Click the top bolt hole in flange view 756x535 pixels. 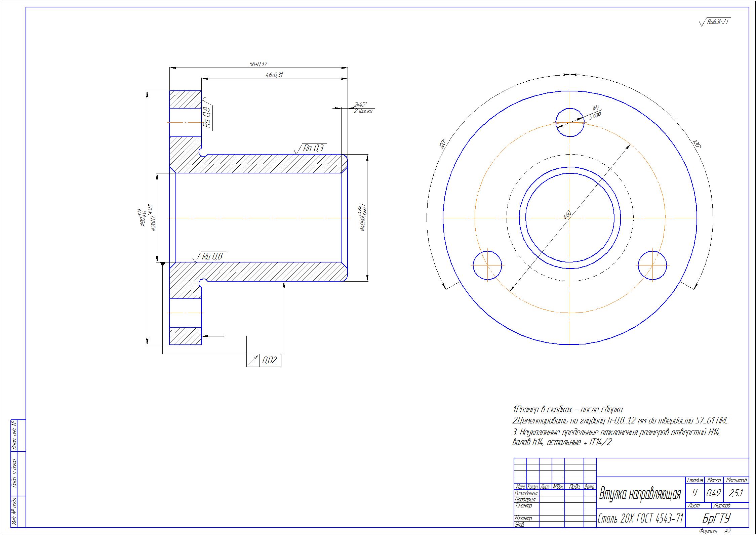click(x=570, y=122)
